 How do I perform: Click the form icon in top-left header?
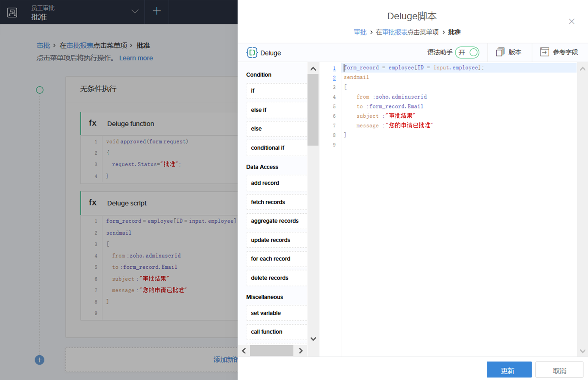tap(12, 13)
